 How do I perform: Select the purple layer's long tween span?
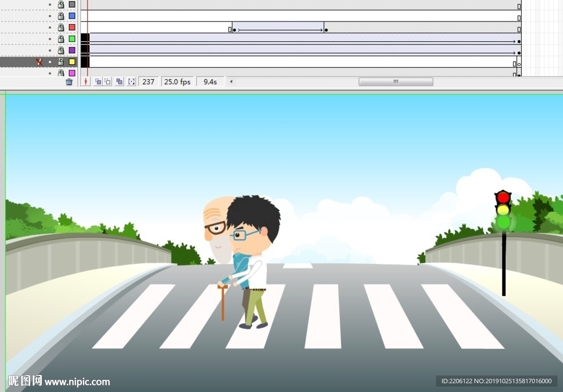point(302,50)
